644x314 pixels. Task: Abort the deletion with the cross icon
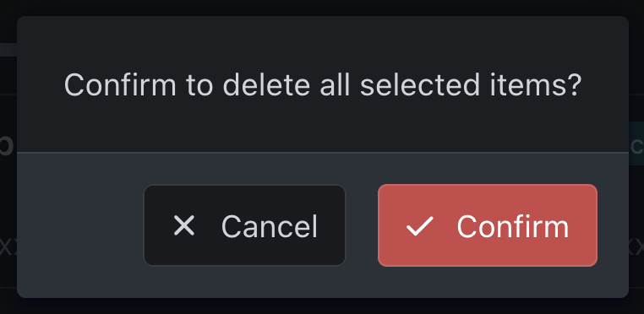point(184,225)
